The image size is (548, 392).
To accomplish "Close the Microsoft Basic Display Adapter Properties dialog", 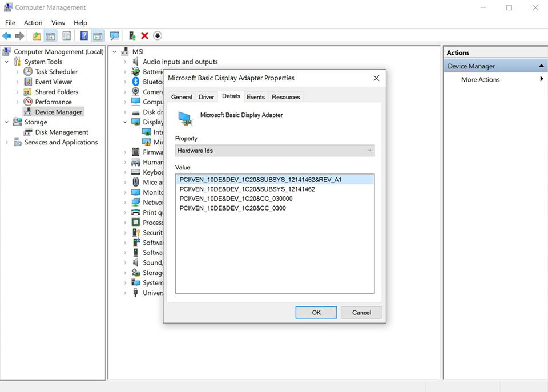I will pos(376,78).
